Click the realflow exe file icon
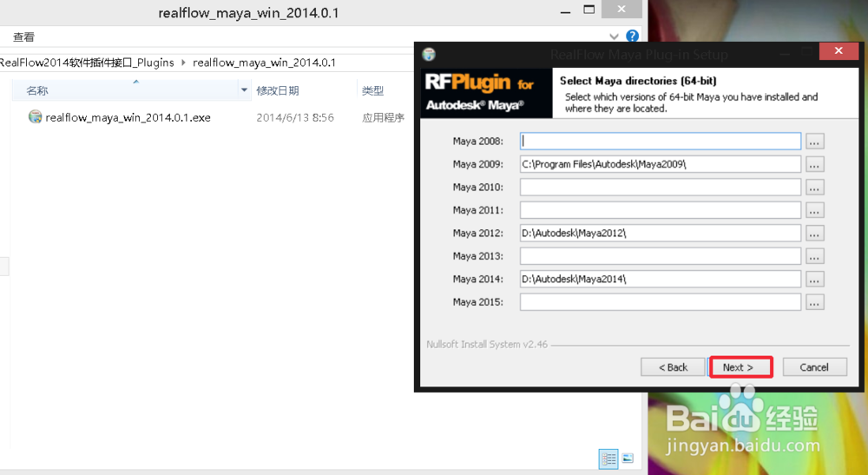This screenshot has width=868, height=475. 36,117
